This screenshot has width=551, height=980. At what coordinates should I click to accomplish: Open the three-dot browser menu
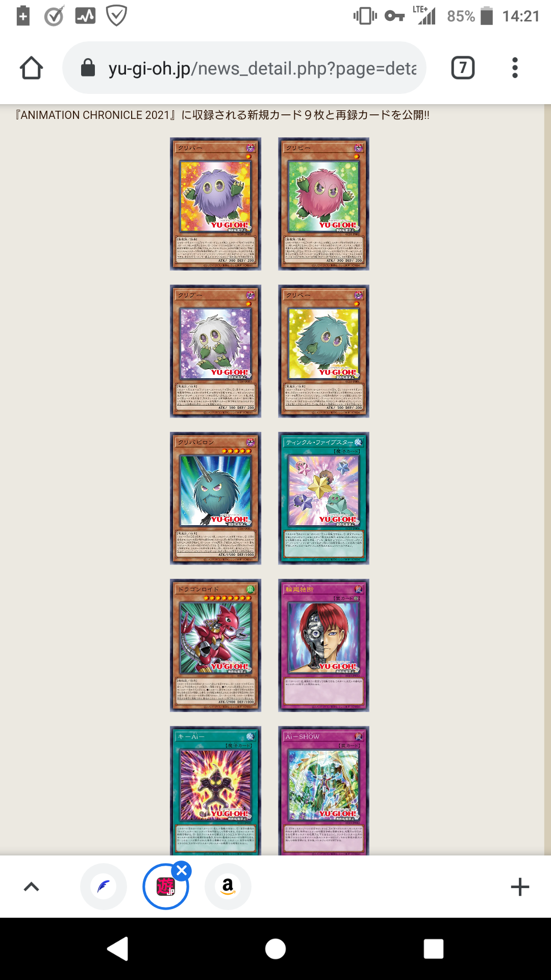click(515, 68)
